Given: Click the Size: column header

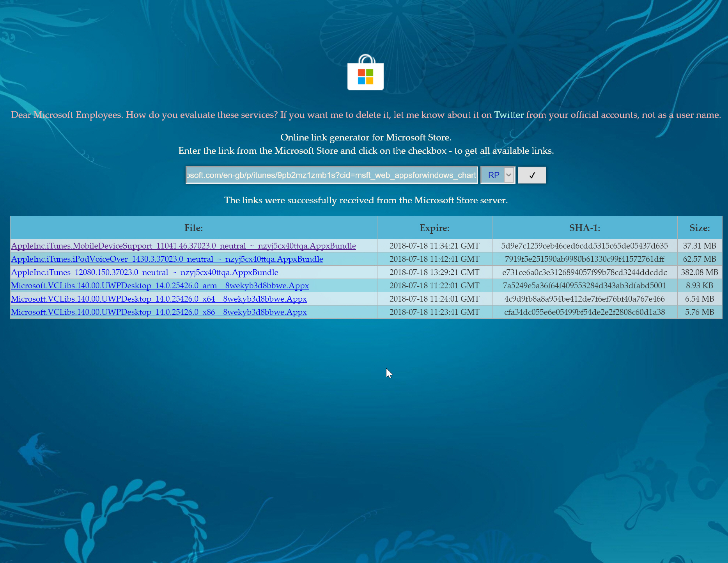Looking at the screenshot, I should (x=700, y=228).
